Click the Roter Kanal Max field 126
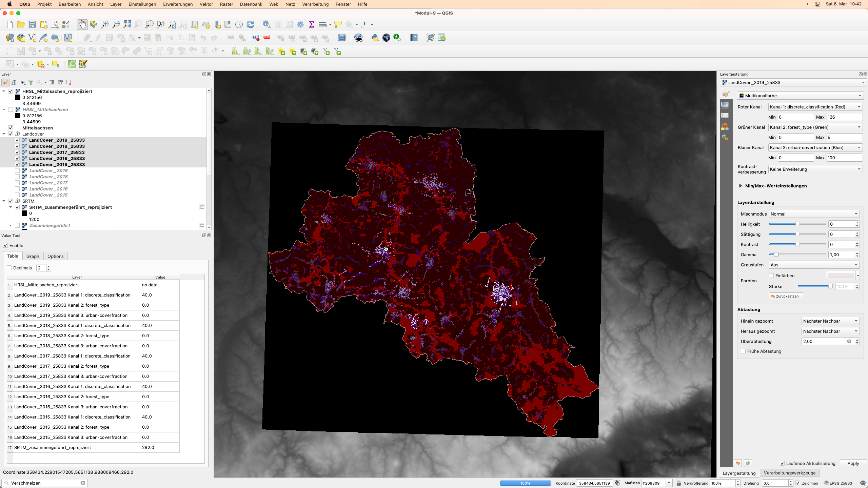 pos(844,117)
